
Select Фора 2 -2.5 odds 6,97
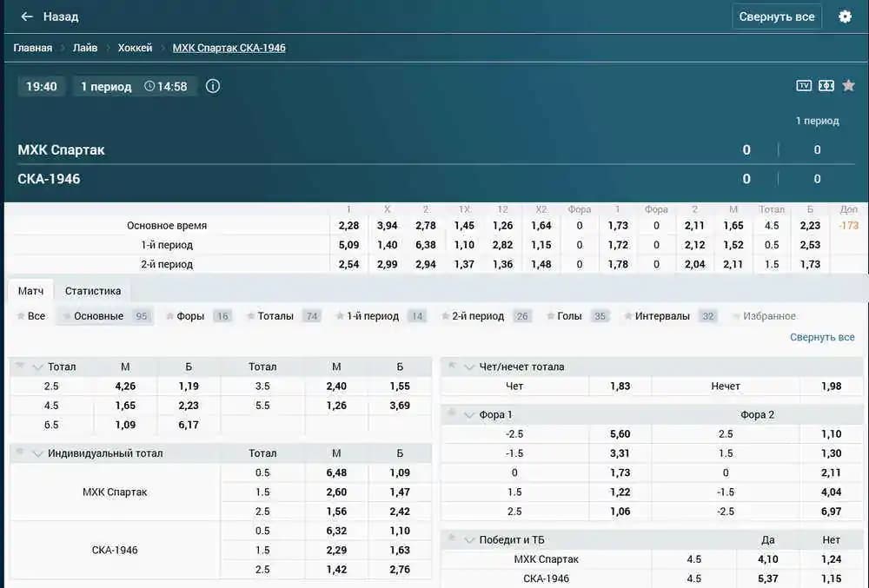pos(832,512)
